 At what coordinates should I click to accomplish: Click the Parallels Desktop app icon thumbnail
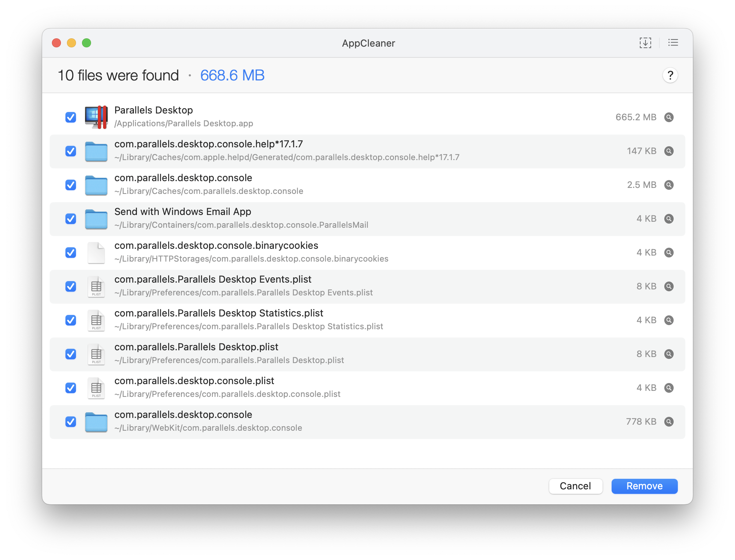tap(96, 117)
